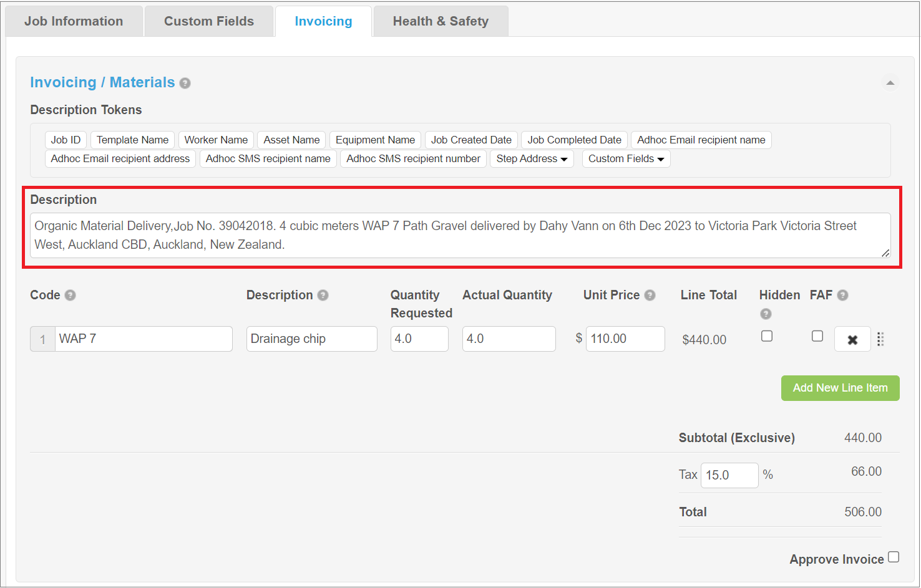Click the Drainage chip description field
The image size is (921, 588).
click(x=311, y=339)
